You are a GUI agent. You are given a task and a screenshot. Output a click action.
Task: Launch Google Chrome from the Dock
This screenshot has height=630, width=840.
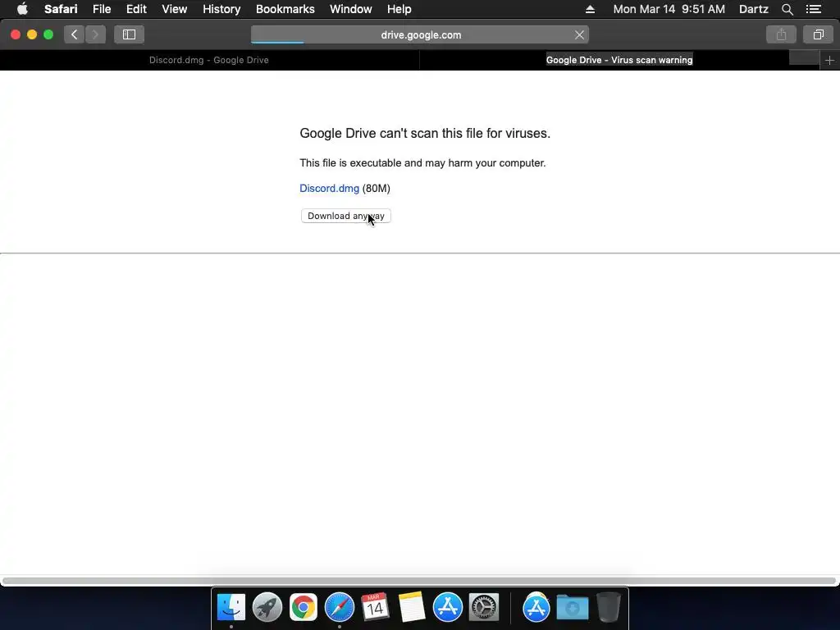tap(304, 607)
